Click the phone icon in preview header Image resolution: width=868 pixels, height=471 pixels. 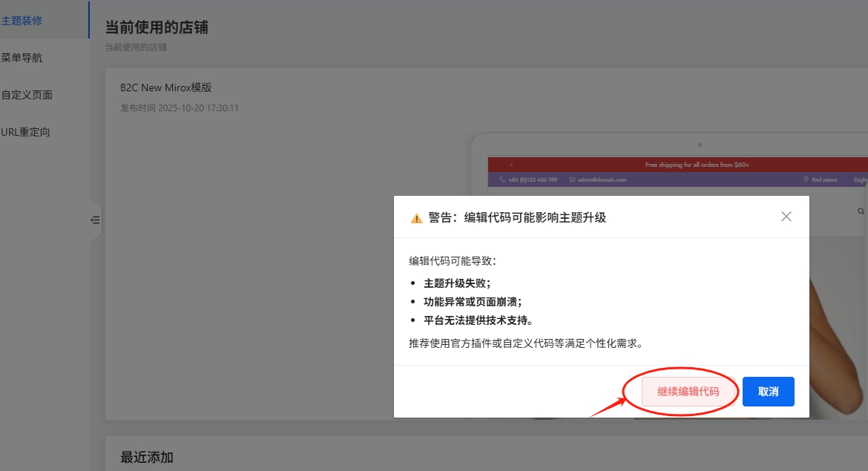pyautogui.click(x=502, y=179)
